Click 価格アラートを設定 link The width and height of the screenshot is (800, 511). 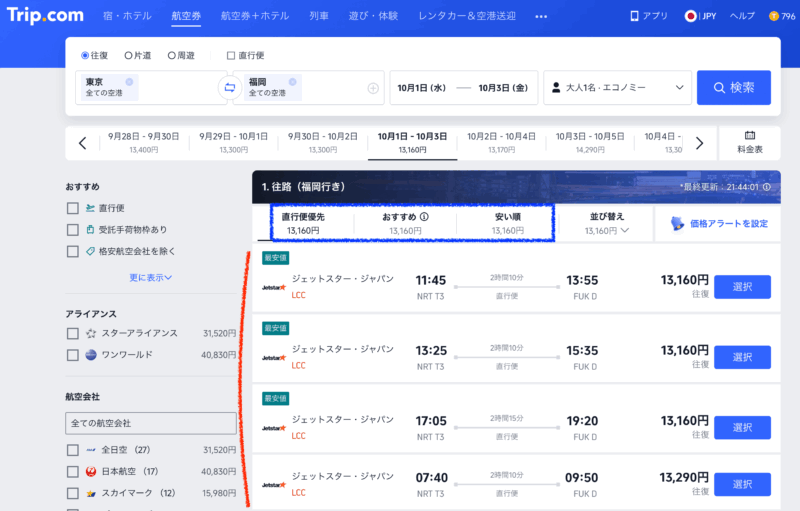(729, 223)
